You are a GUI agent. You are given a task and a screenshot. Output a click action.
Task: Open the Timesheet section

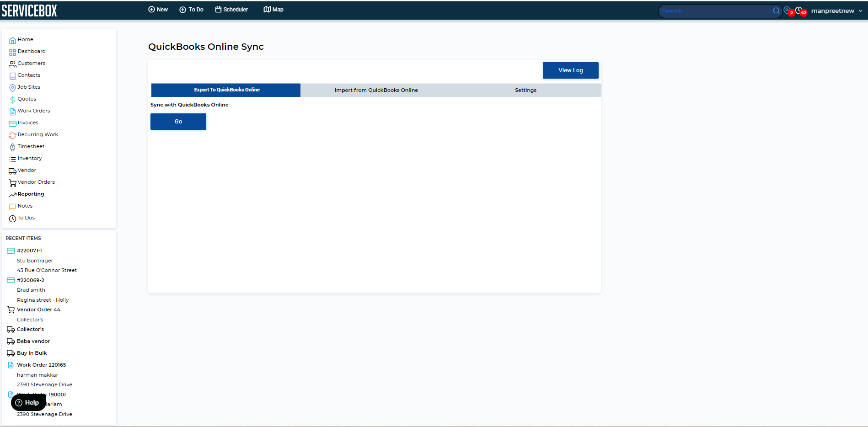tap(31, 146)
